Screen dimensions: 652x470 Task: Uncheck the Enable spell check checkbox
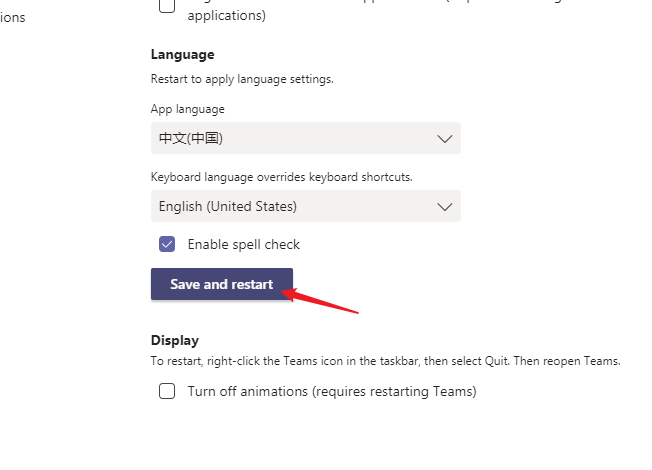coord(167,244)
